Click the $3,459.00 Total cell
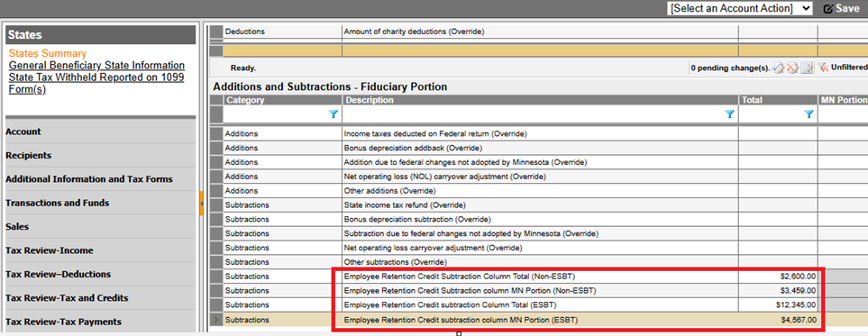The image size is (868, 336). pyautogui.click(x=778, y=291)
